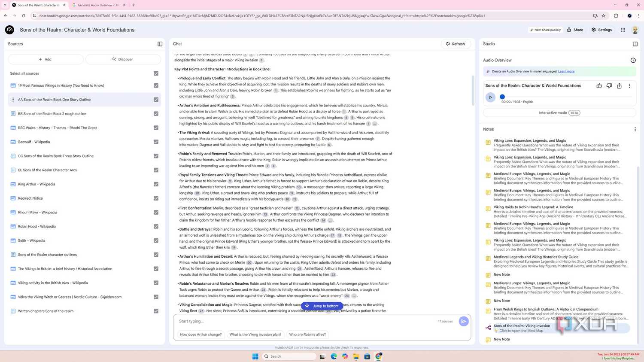Image resolution: width=644 pixels, height=362 pixels.
Task: Open Google apps grid icon
Action: pos(623,30)
